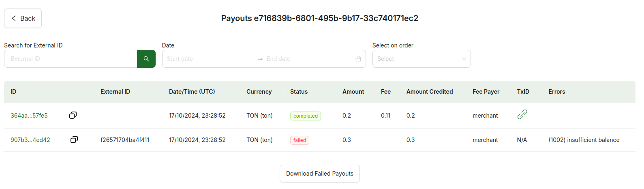644x189 pixels.
Task: Go back using the Back button
Action: (x=23, y=18)
